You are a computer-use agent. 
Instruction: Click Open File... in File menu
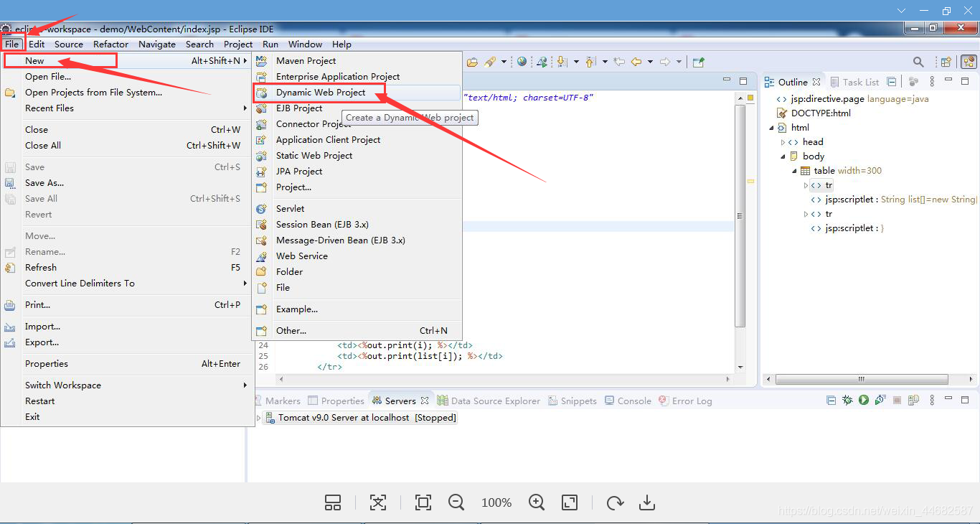click(128, 77)
